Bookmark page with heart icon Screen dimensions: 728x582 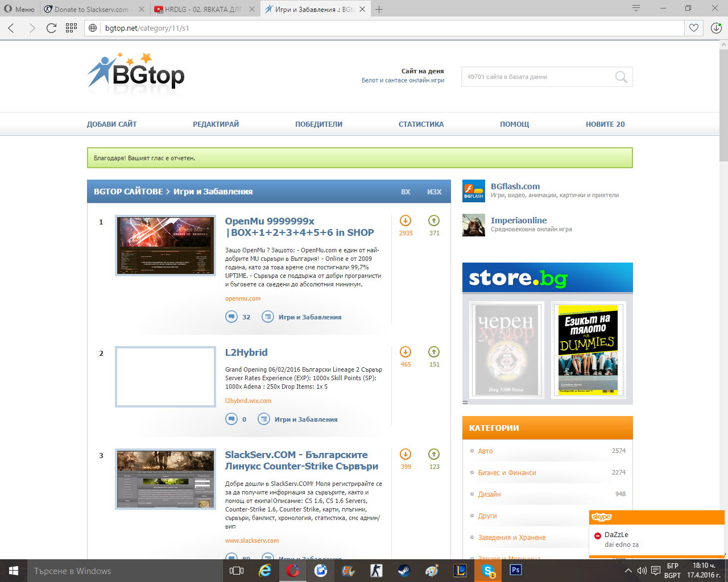[x=694, y=28]
